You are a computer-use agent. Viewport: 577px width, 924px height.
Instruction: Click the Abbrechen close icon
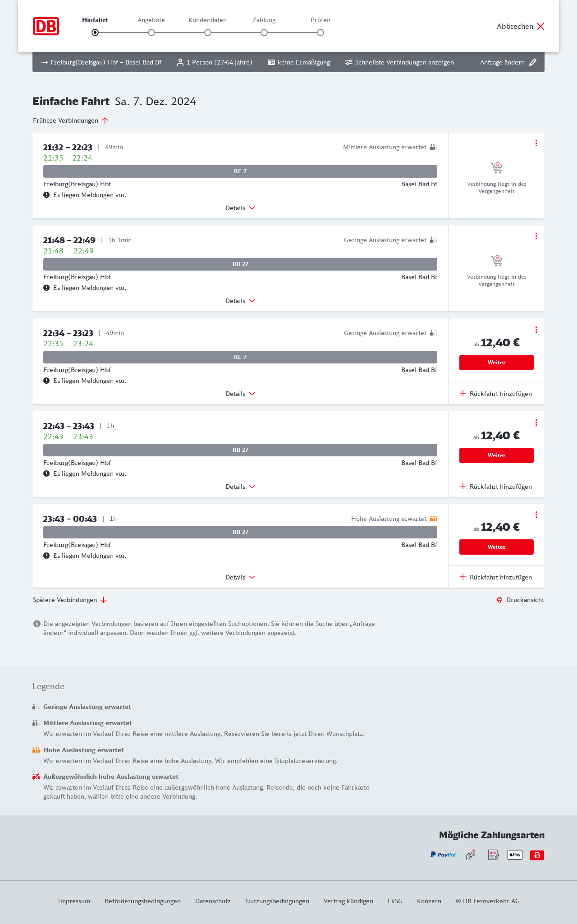point(540,26)
